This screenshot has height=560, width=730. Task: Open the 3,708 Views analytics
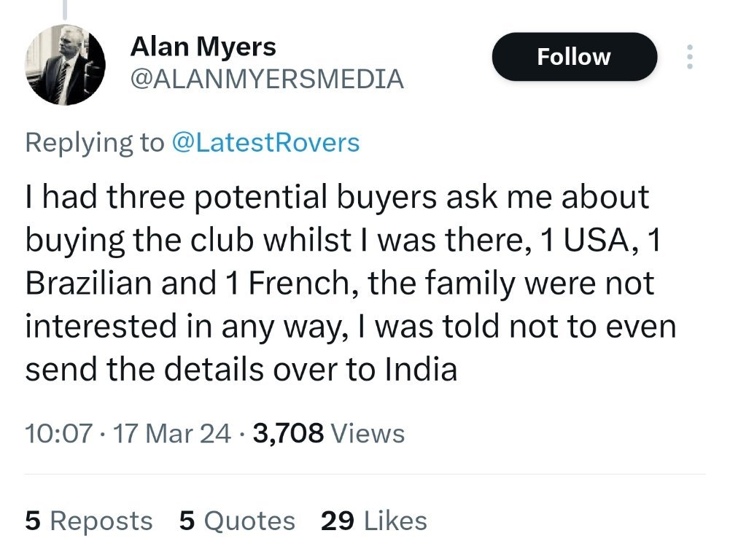click(x=328, y=433)
